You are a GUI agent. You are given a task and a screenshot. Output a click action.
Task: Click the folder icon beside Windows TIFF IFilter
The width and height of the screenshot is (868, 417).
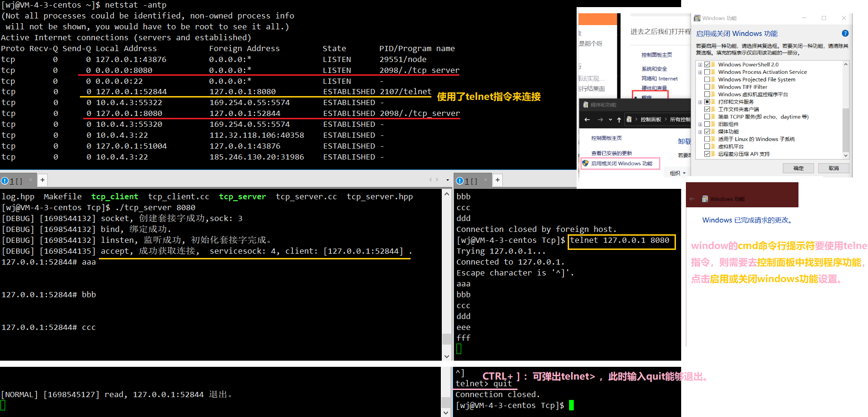click(x=713, y=87)
